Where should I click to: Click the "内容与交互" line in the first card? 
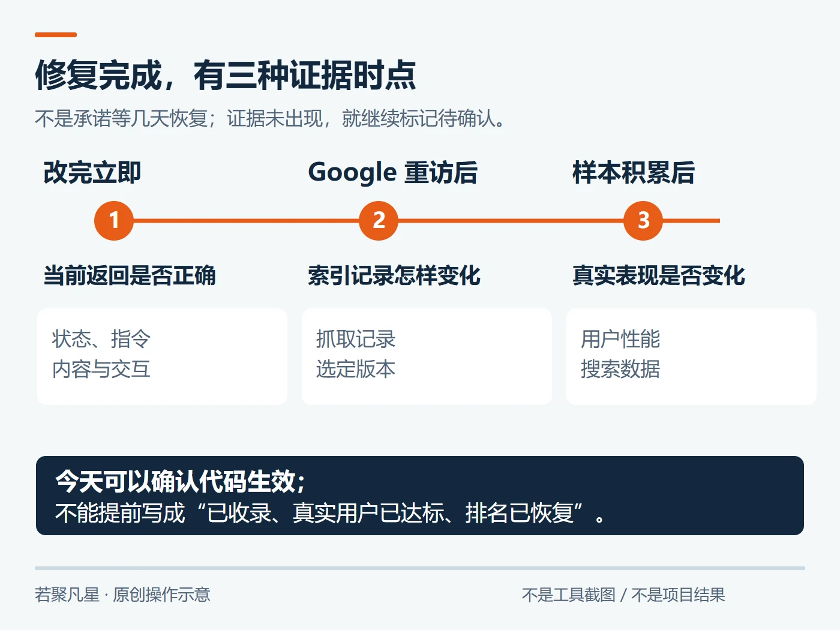[101, 369]
